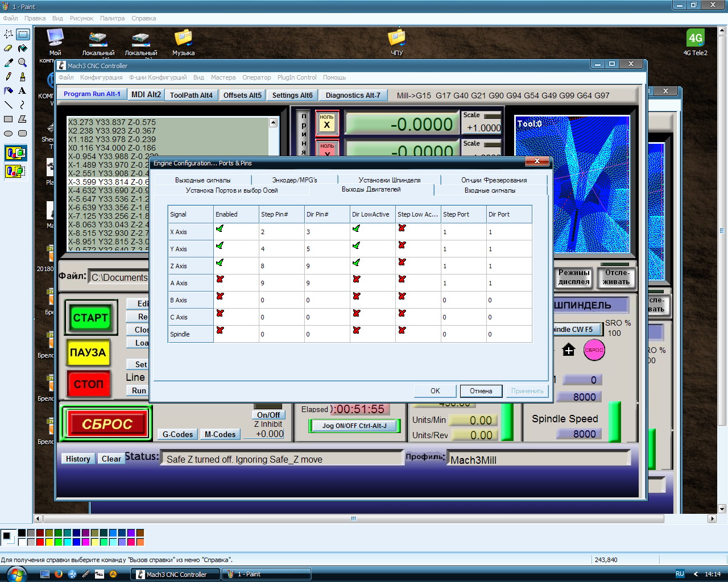The width and height of the screenshot is (728, 582).
Task: Click the yellow ПАУЗА button
Action: tap(88, 352)
